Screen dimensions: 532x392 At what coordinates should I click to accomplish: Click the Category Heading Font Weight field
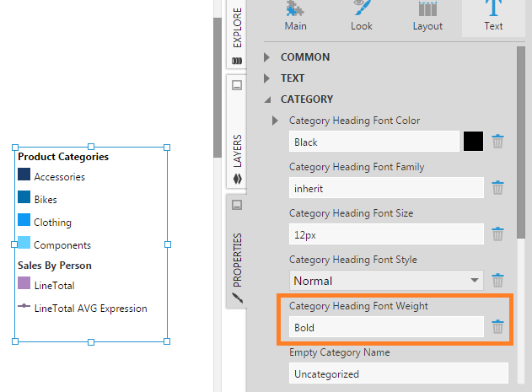[x=386, y=327]
